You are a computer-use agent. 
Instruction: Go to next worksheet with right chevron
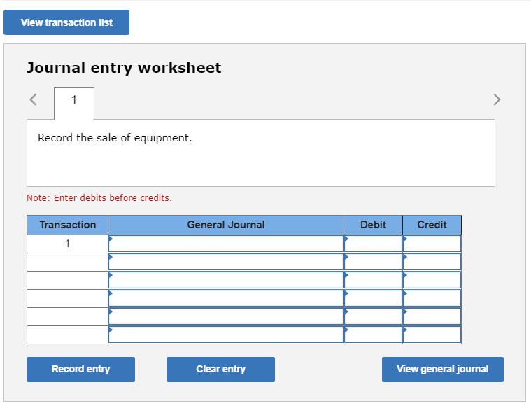[497, 99]
